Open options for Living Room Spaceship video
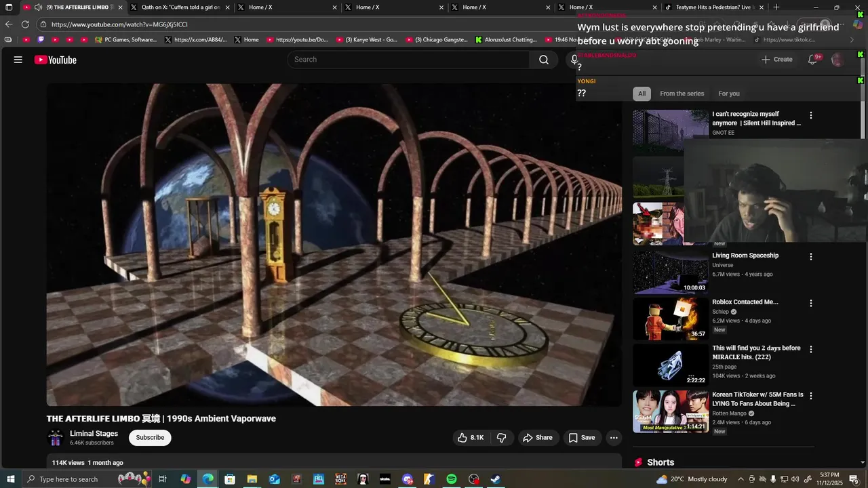Screen dimensions: 868x488 (x=810, y=257)
